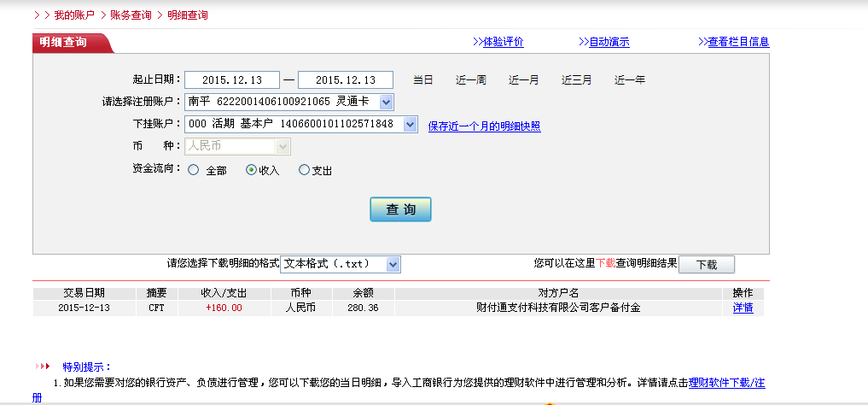
Task: Choose the 当日 date shortcut
Action: click(423, 80)
